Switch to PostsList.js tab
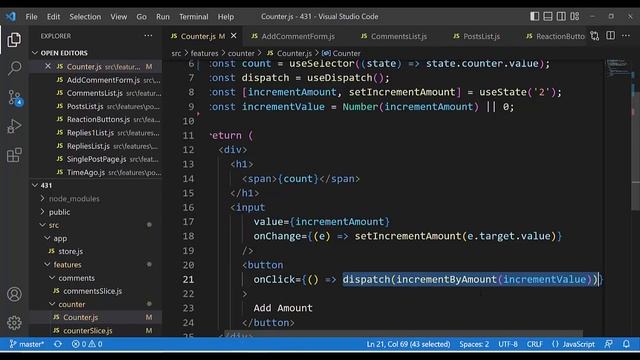 pos(476,36)
